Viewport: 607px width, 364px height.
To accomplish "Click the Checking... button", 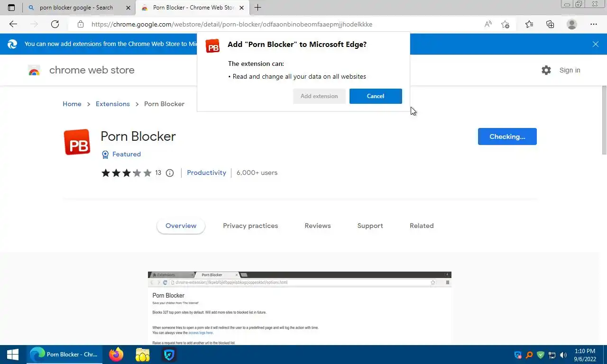I will tap(507, 136).
